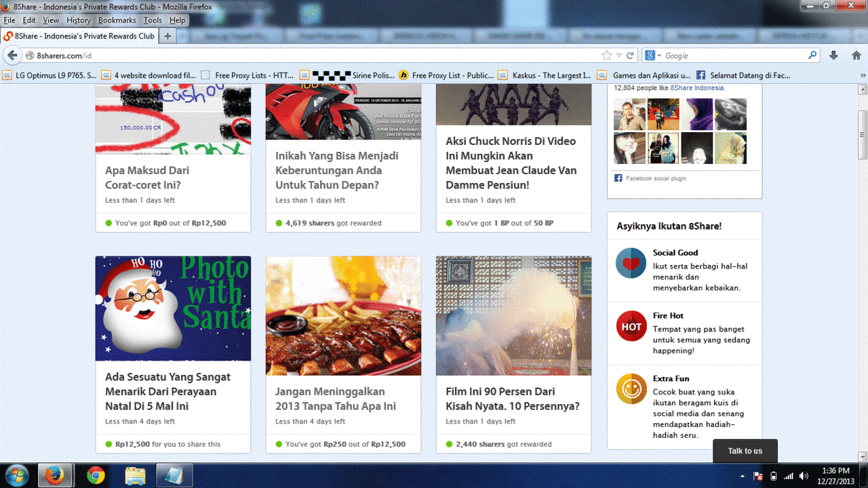This screenshot has height=488, width=868.
Task: Open the History menu
Action: pos(79,20)
